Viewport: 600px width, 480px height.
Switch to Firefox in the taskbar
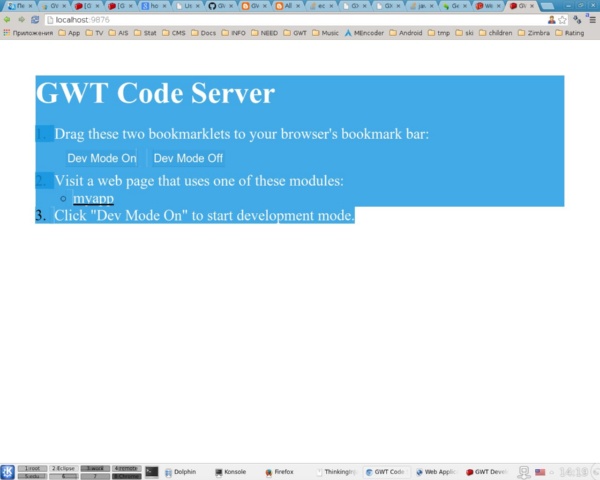click(x=278, y=471)
